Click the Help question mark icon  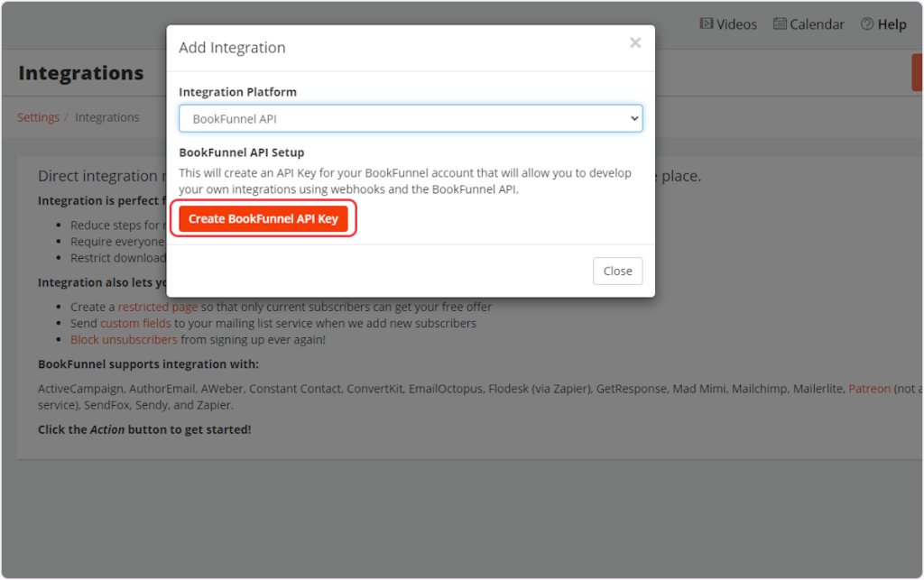point(867,24)
